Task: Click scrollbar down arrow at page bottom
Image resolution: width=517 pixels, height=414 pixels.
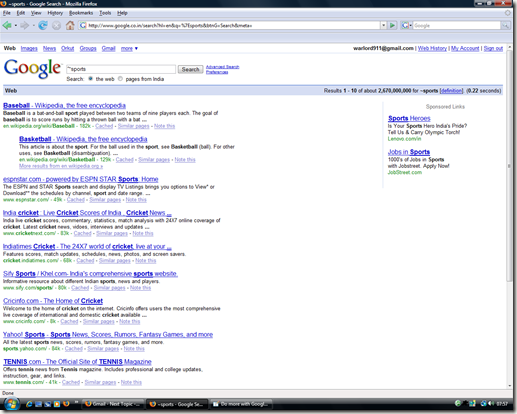Action: [510, 386]
